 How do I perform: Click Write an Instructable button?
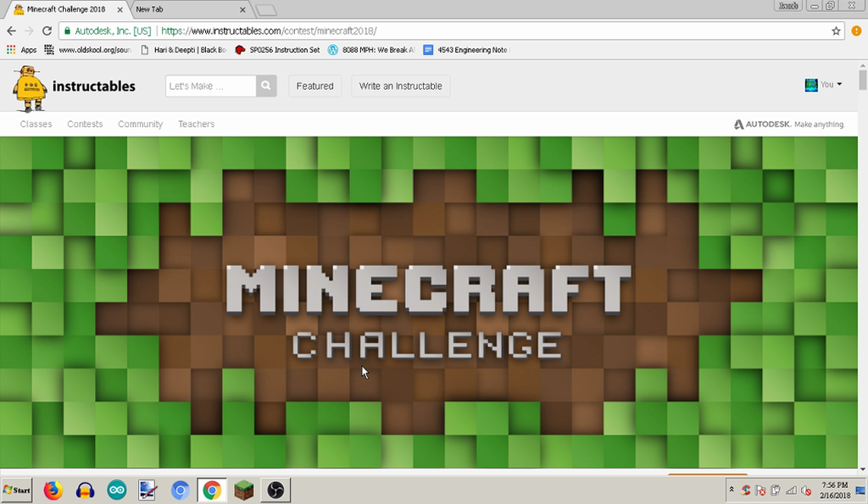click(400, 86)
